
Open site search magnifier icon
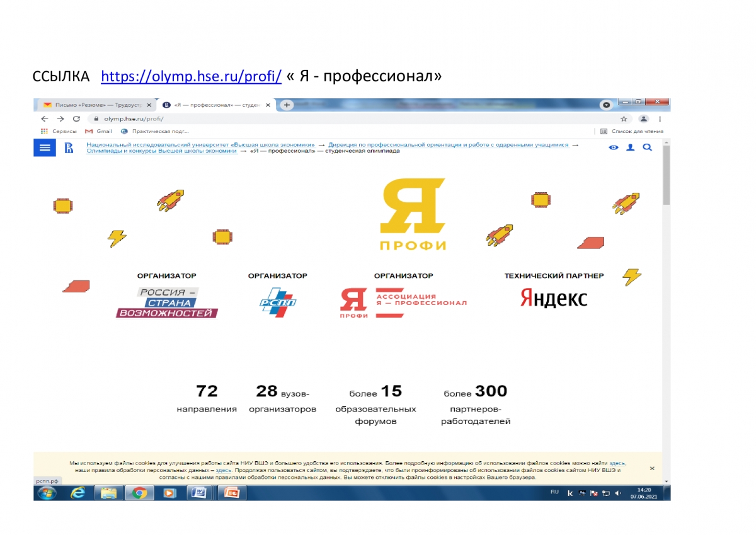pos(647,147)
